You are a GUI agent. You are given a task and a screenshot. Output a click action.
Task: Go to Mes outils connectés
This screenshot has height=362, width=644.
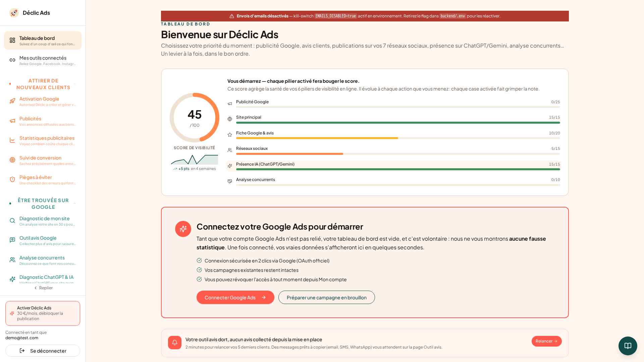(43, 60)
